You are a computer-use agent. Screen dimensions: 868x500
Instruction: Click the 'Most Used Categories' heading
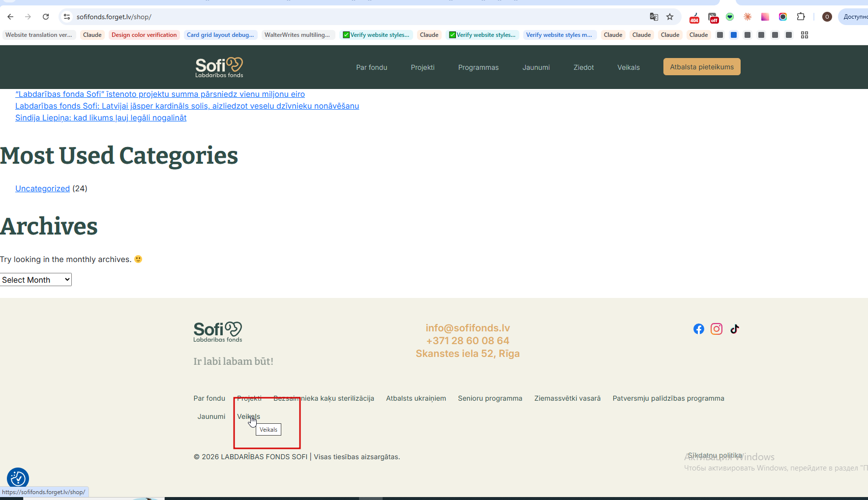119,156
